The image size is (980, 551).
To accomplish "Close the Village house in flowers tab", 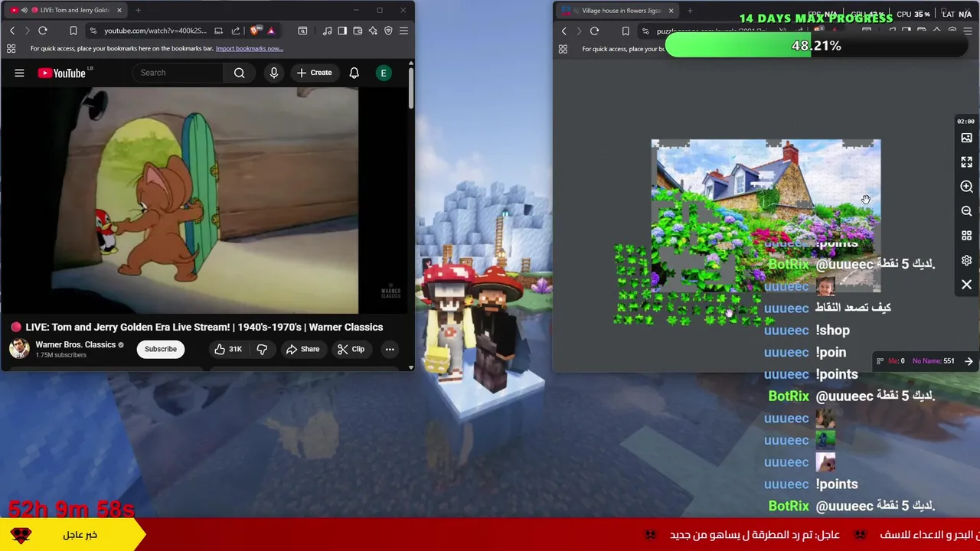I will coord(671,11).
